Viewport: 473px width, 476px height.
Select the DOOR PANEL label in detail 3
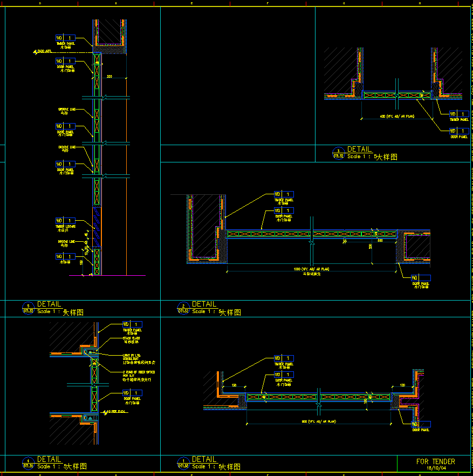459,137
